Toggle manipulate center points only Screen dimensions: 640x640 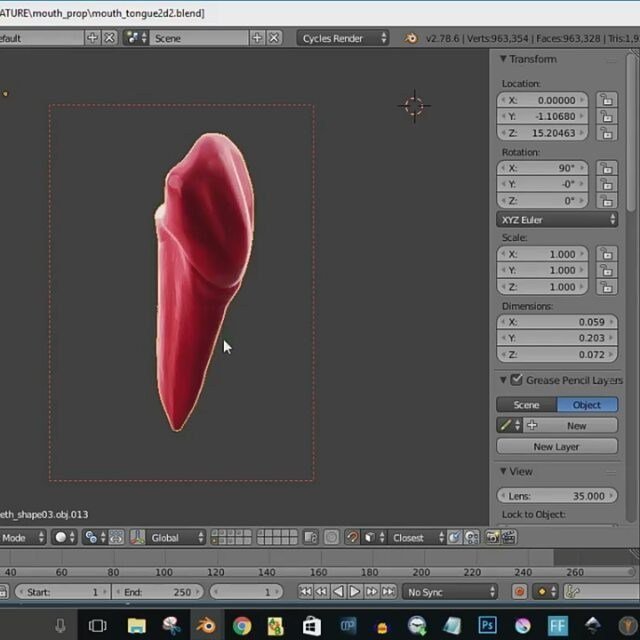click(116, 537)
